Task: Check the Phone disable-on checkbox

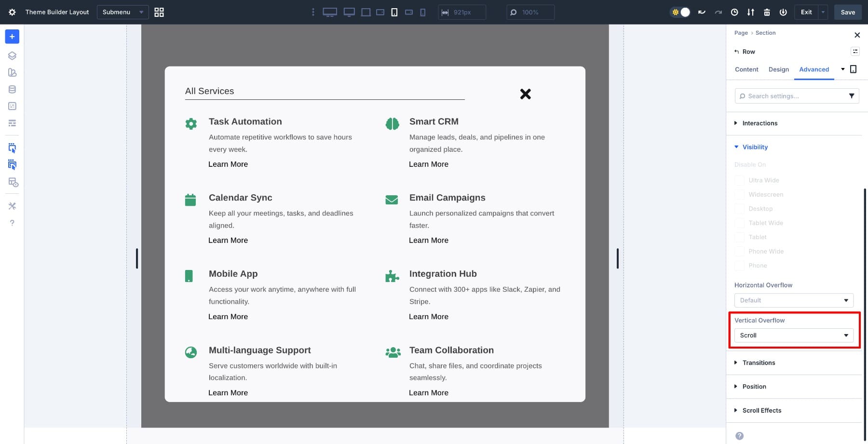Action: click(739, 266)
